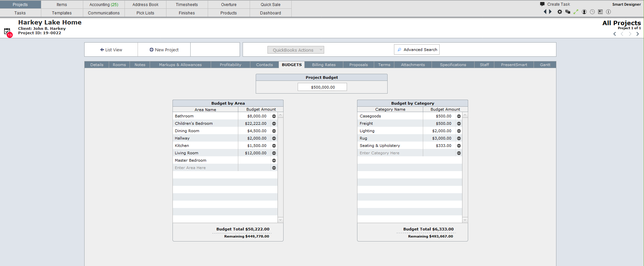Open the Overture menu item
The image size is (644, 266).
(x=229, y=4)
